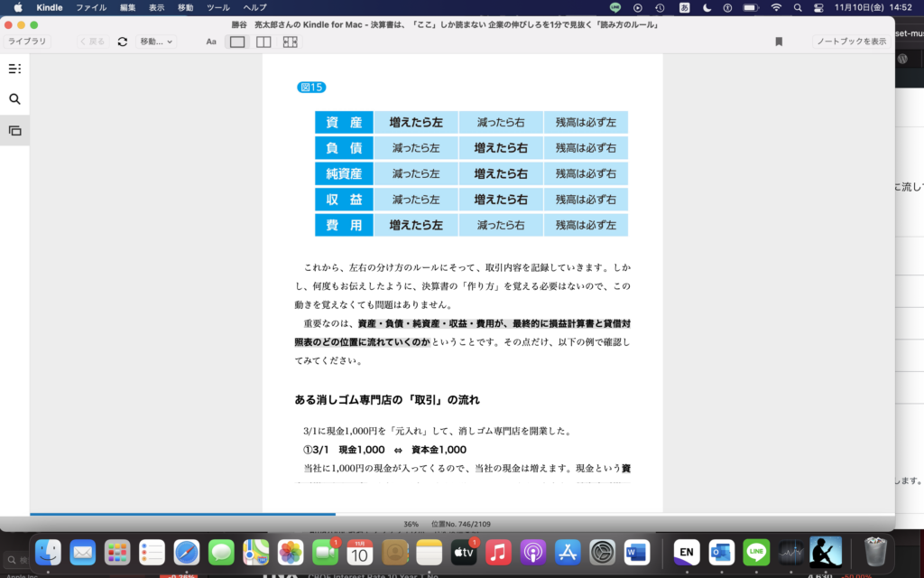Open the ツール menu in the menu bar
Image resolution: width=924 pixels, height=578 pixels.
[x=217, y=9]
